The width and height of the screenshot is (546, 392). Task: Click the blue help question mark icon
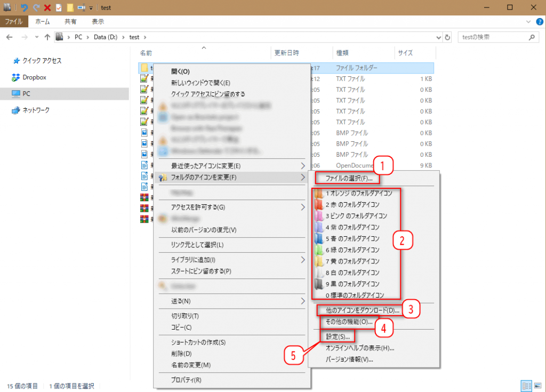[540, 22]
